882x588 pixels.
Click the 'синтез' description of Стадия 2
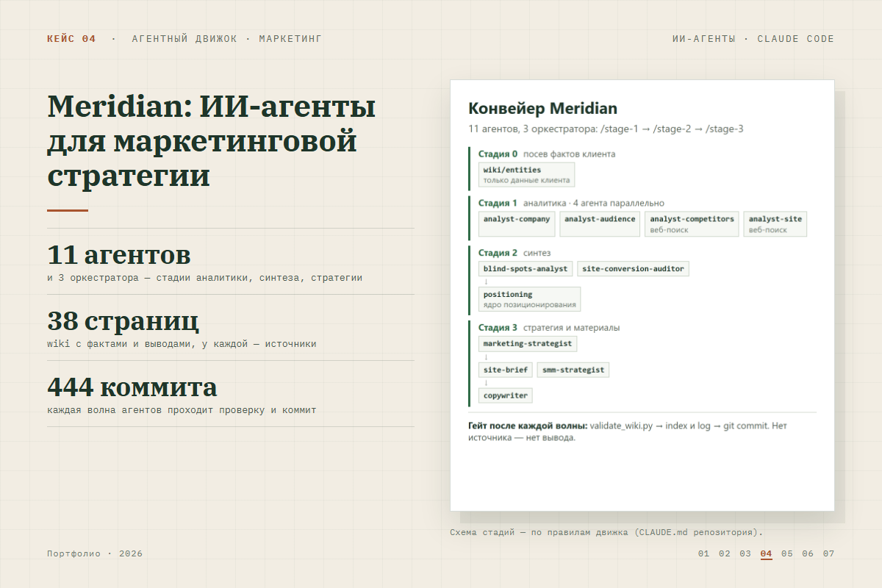(537, 253)
